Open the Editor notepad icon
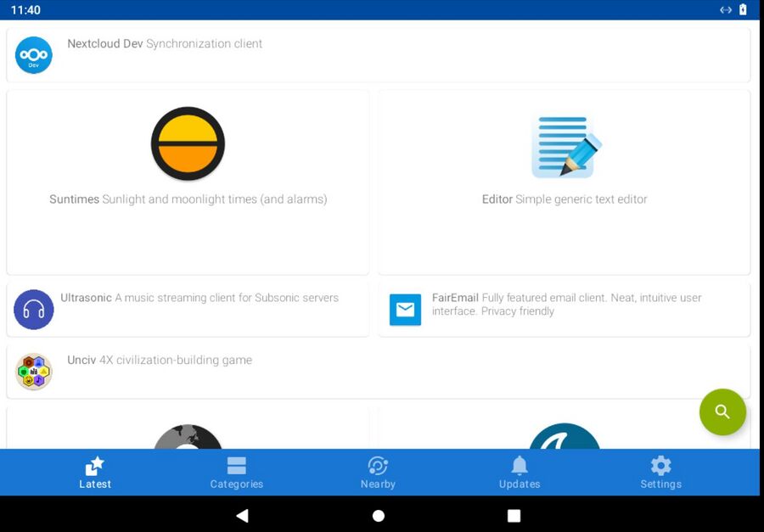The height and width of the screenshot is (532, 764). tap(565, 147)
